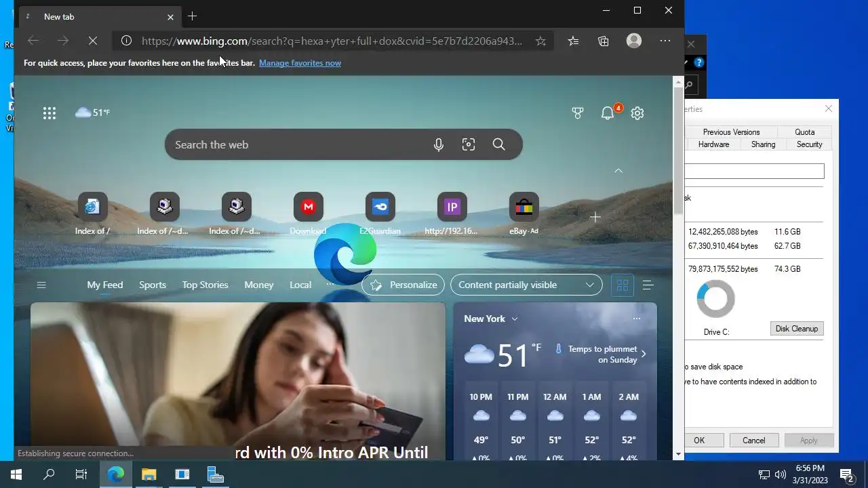The width and height of the screenshot is (868, 488).
Task: Open Hardware tab in Properties window
Action: pos(713,144)
